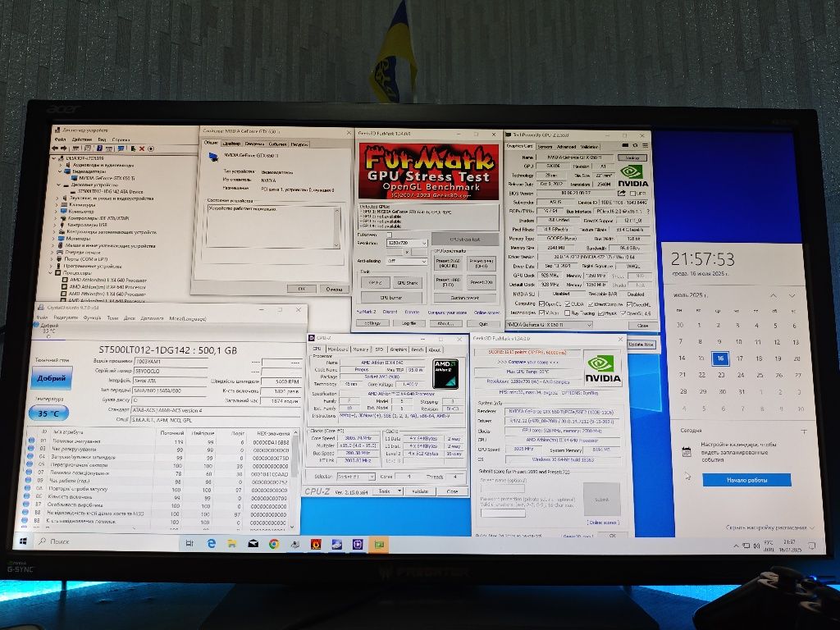Expand the COM and LPT ports node
Screen dimensions: 840x630
pyautogui.click(x=52, y=258)
